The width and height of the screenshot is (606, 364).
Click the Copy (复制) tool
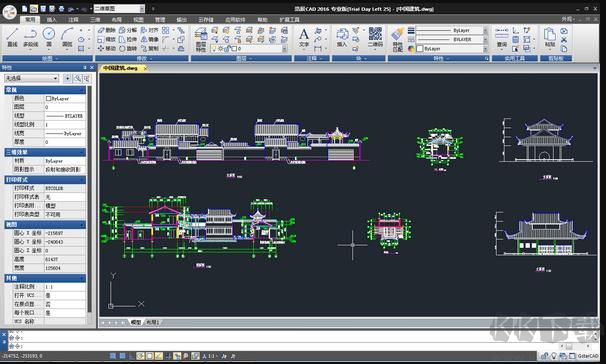tap(150, 48)
